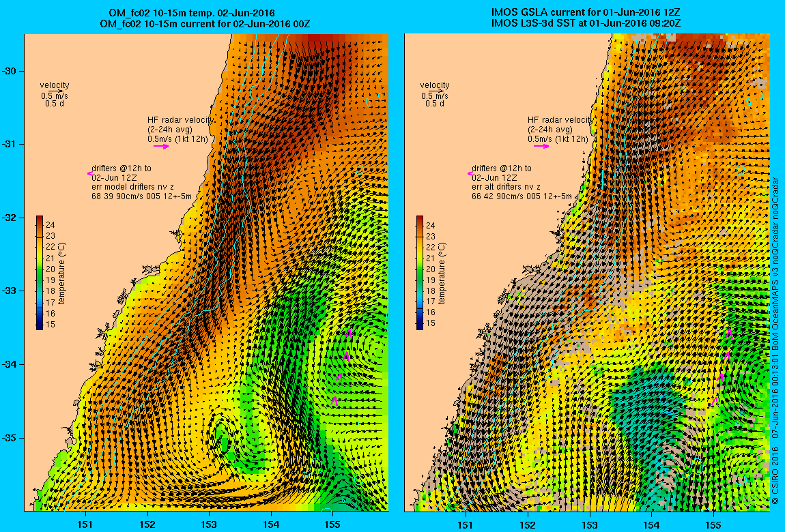Image resolution: width=785 pixels, height=532 pixels.
Task: Click the magenta HF radar arrow in right legend
Action: tap(542, 146)
